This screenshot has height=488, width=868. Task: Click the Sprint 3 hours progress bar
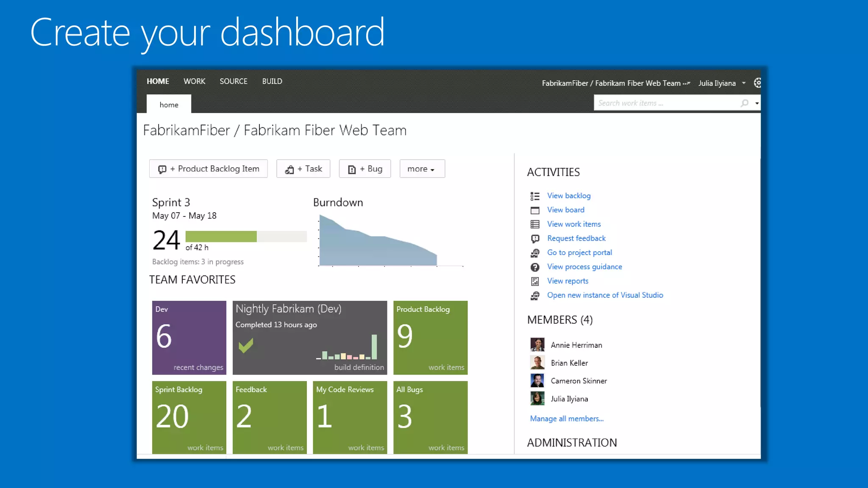tap(246, 236)
